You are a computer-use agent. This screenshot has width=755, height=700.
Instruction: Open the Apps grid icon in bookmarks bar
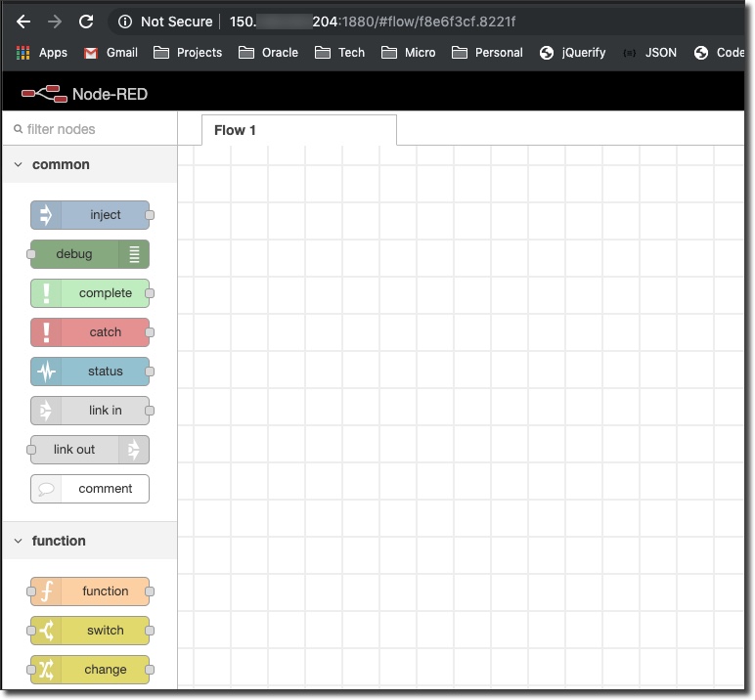tap(22, 53)
